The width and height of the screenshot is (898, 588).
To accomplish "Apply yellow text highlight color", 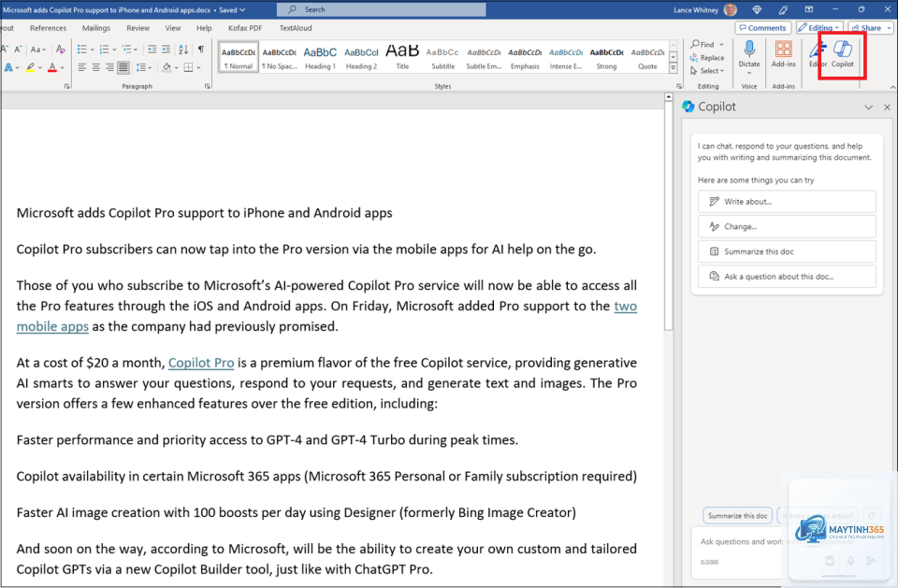I will 30,67.
